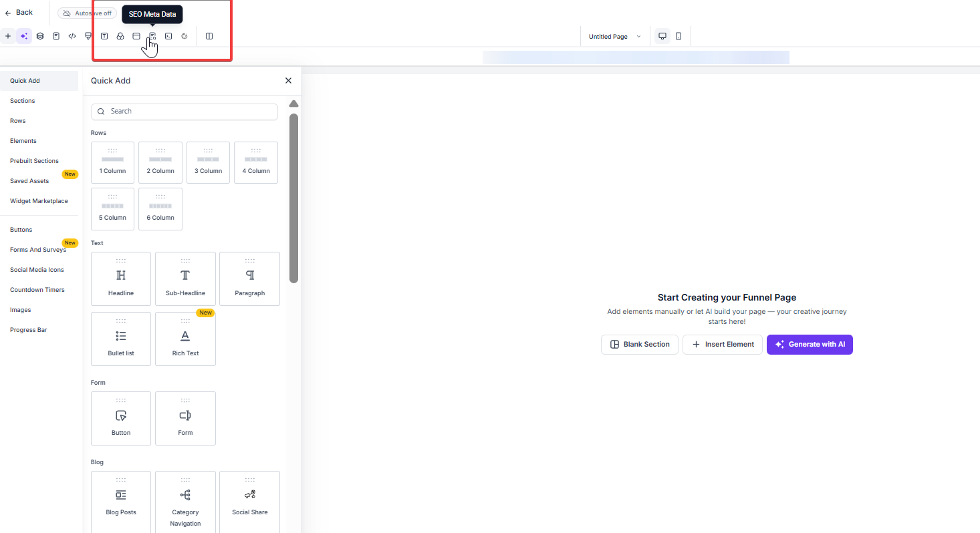Open the SEO Meta Data icon
This screenshot has width=980, height=533.
[152, 36]
